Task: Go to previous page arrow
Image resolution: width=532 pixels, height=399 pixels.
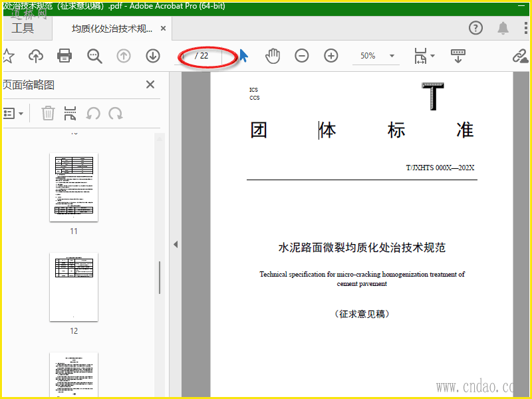Action: coord(124,56)
